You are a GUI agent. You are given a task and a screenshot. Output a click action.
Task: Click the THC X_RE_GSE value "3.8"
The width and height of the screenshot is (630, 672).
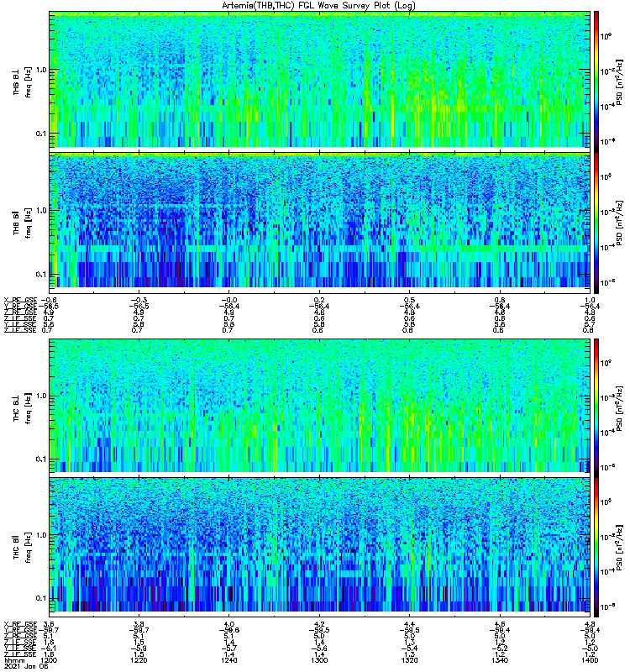[x=139, y=624]
